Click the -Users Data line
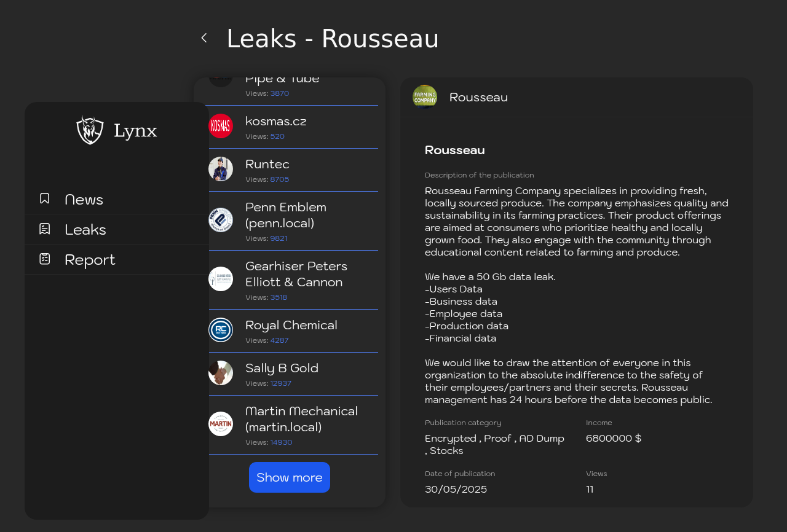The width and height of the screenshot is (787, 532). 454,289
